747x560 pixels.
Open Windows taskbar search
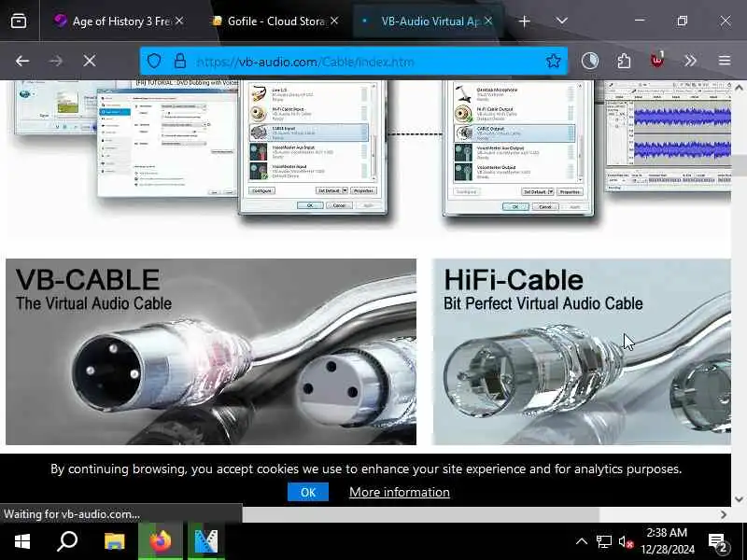click(x=67, y=541)
